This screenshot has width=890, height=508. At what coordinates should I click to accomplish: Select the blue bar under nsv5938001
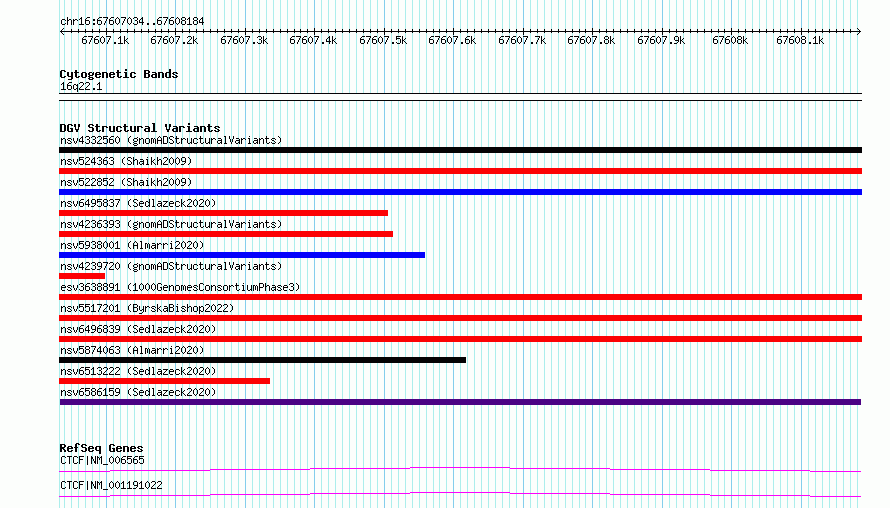click(x=242, y=255)
